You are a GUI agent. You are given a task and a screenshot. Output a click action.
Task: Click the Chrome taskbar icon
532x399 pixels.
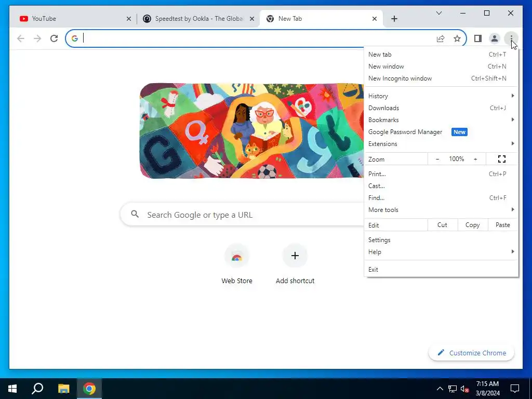89,389
